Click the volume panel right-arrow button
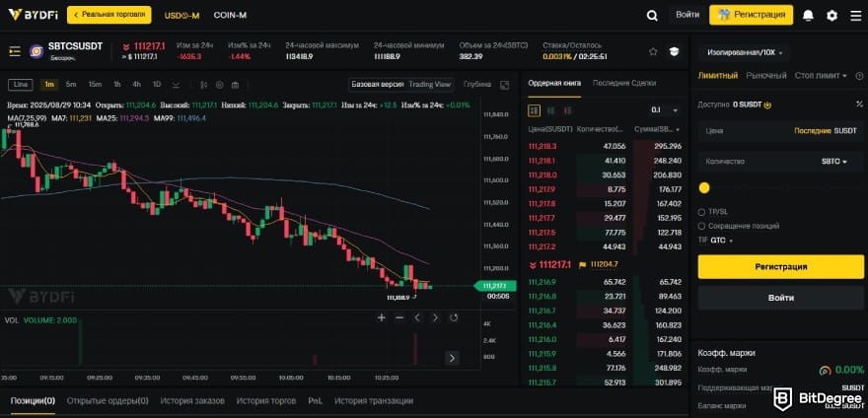Screen dimensions: 868x418 [453, 358]
